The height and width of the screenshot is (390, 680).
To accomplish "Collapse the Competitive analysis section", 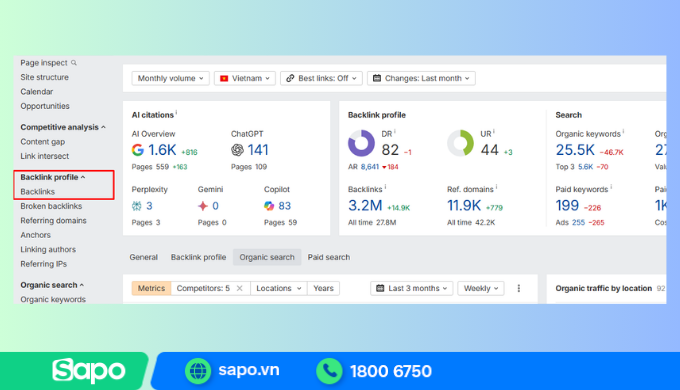I will click(63, 128).
